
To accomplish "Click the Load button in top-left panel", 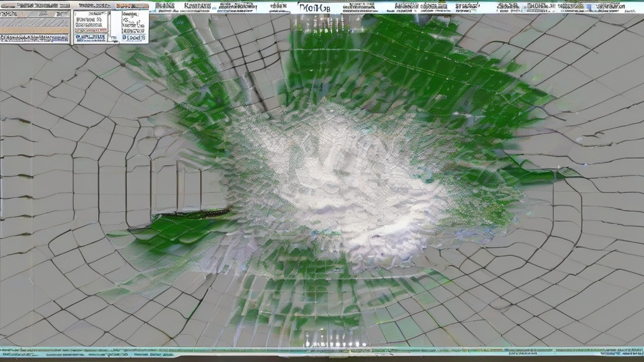I will pos(132,37).
